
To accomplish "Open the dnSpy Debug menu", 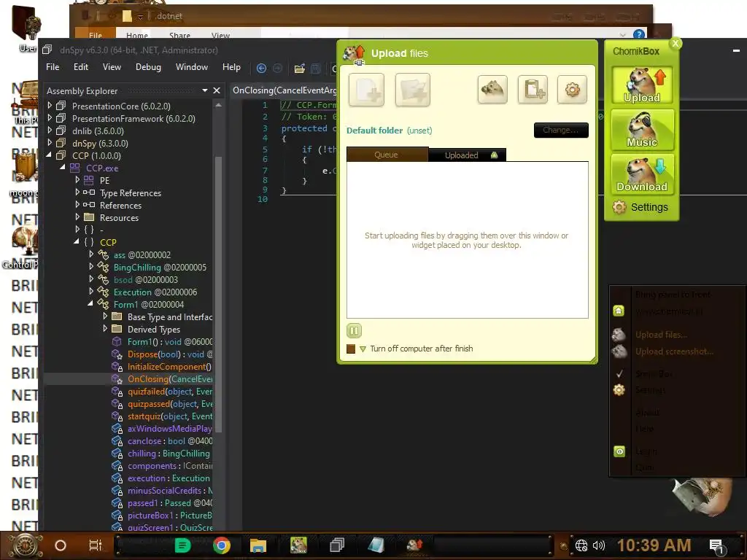I will [x=148, y=67].
